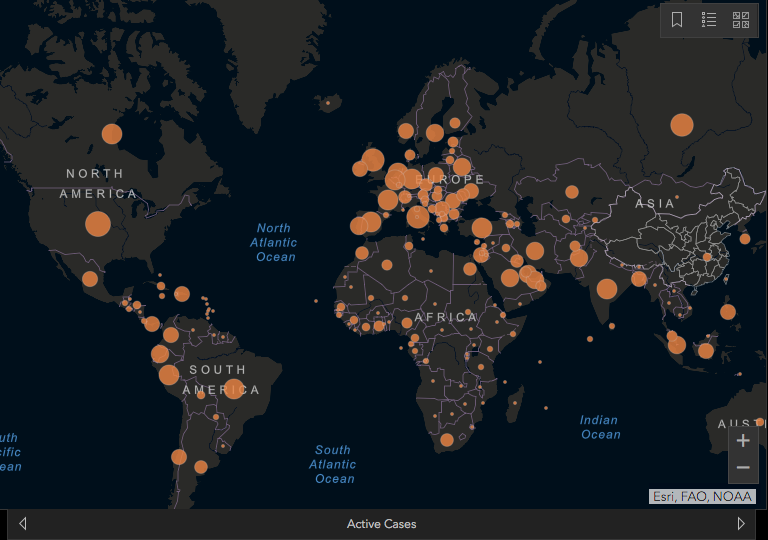Zoom in with the plus button
Viewport: 768px width, 540px height.
(x=743, y=441)
